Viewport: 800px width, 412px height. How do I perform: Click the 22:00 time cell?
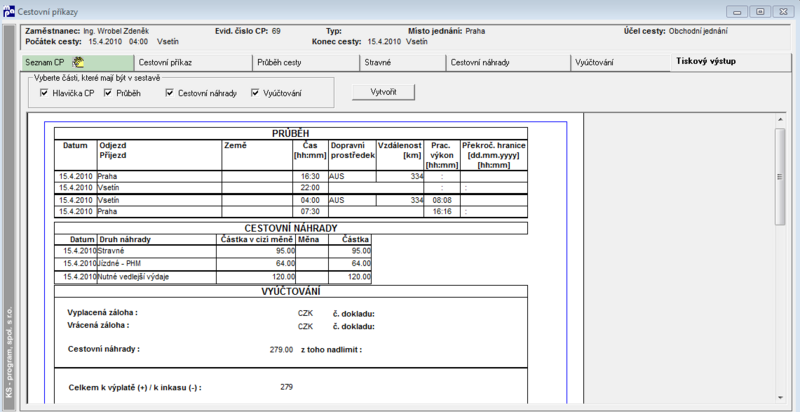[x=310, y=188]
